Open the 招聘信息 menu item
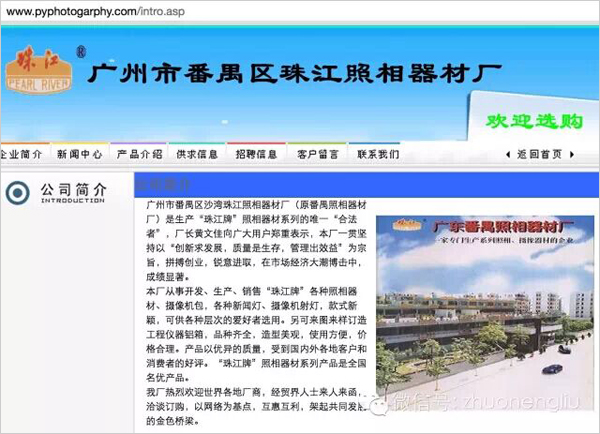The height and width of the screenshot is (434, 600). tap(256, 154)
